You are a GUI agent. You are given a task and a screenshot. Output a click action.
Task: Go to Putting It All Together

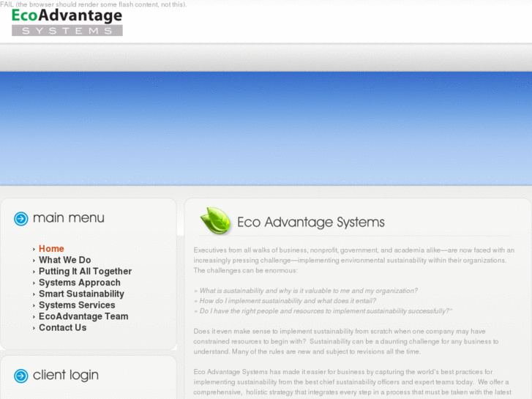pos(85,271)
